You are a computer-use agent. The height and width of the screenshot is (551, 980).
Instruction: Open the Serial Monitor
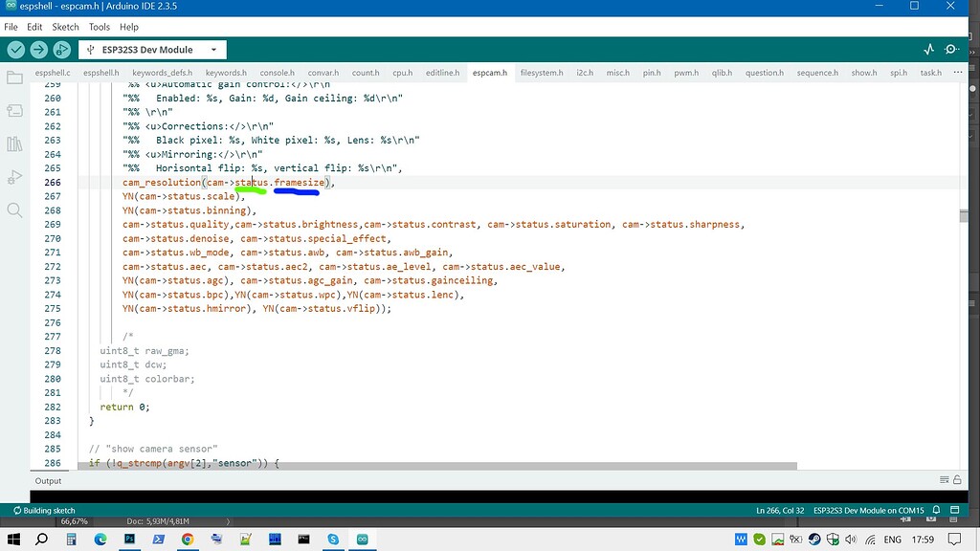coord(950,49)
